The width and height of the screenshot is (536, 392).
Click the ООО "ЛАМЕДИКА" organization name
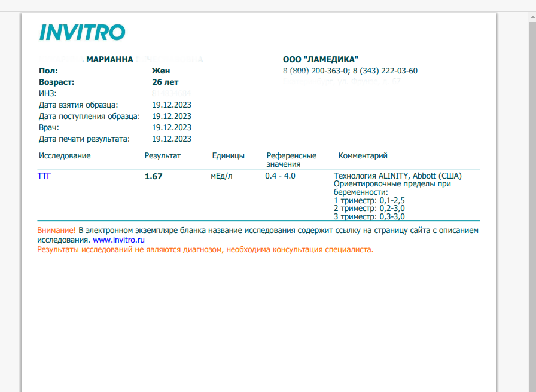(x=321, y=59)
